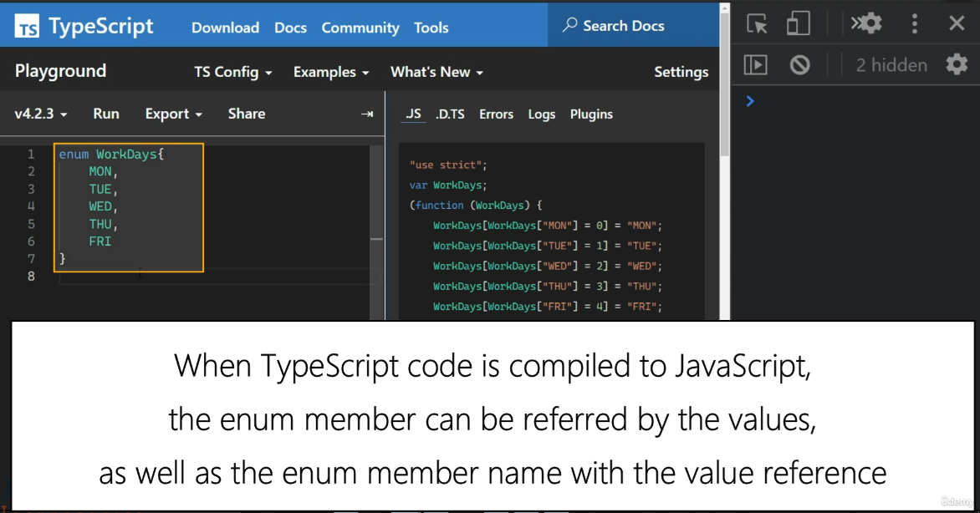980x513 pixels.
Task: Expand the v4.2.3 version selector
Action: pyautogui.click(x=41, y=114)
